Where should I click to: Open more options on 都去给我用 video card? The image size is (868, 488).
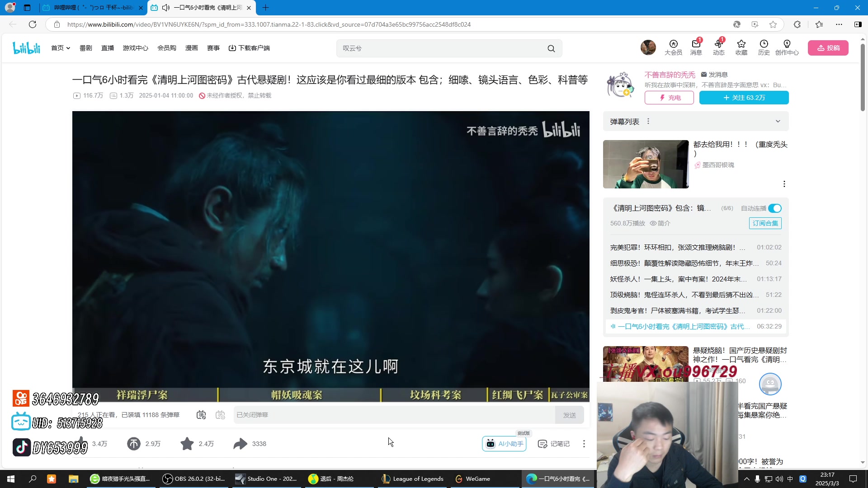pos(784,184)
